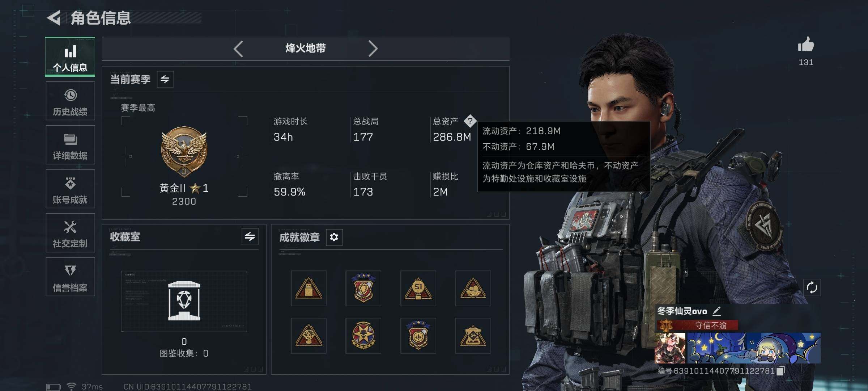Select the S1 triangle achievement badge
This screenshot has height=391, width=868.
418,288
